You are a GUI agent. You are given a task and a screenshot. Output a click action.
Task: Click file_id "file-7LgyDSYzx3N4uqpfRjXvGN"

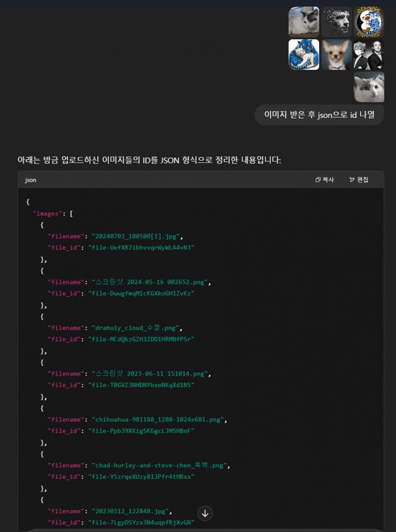click(x=141, y=523)
